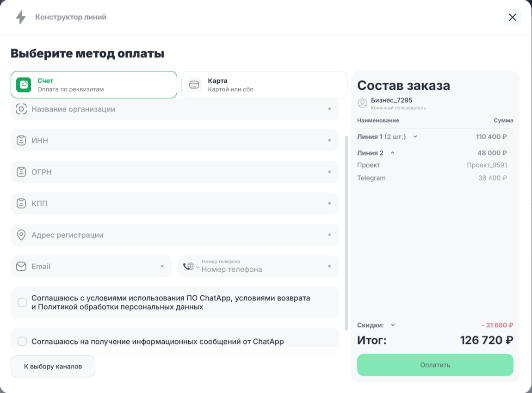Enable receiving informational messages from ChatApp
Image resolution: width=532 pixels, height=393 pixels.
[22, 342]
